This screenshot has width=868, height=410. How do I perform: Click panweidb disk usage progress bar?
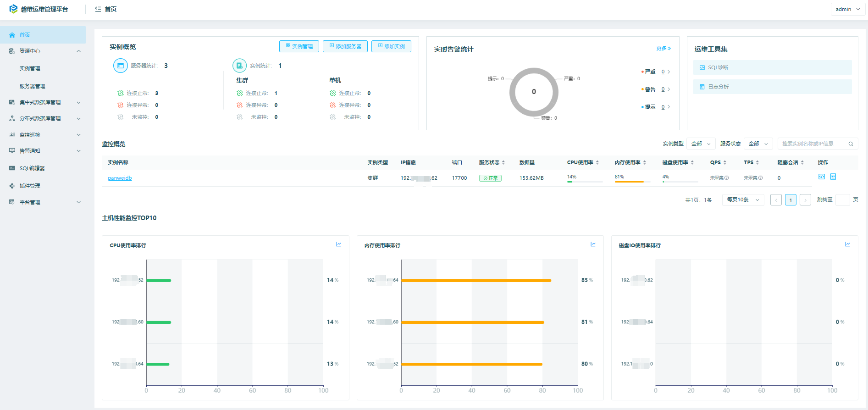click(x=680, y=182)
